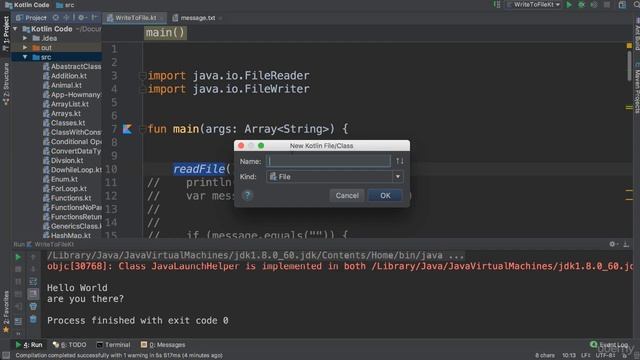Click the UTF-8 encoding in status bar

pyautogui.click(x=605, y=356)
